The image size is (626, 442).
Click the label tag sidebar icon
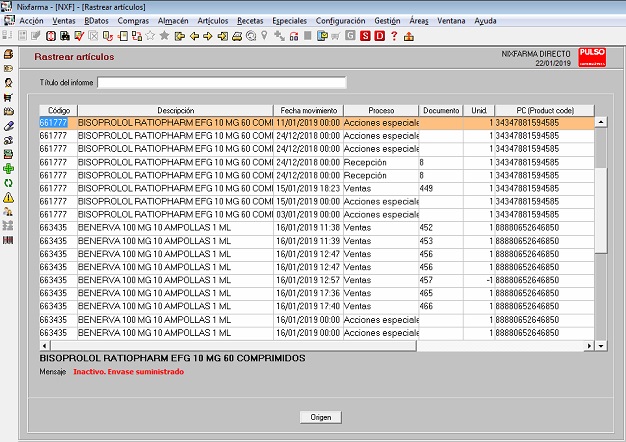(8, 68)
